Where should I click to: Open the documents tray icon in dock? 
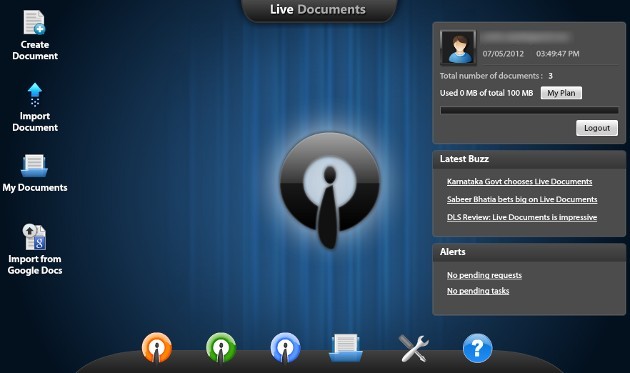point(346,348)
